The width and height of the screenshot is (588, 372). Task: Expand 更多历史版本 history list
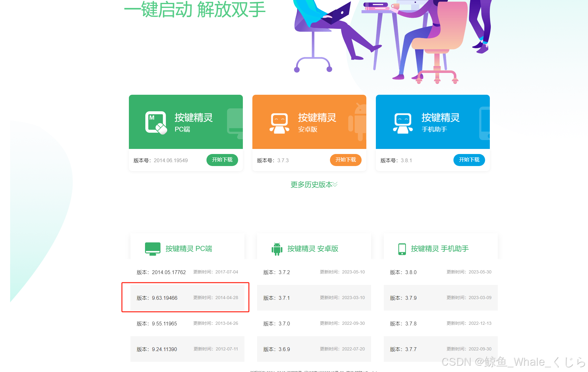click(314, 184)
